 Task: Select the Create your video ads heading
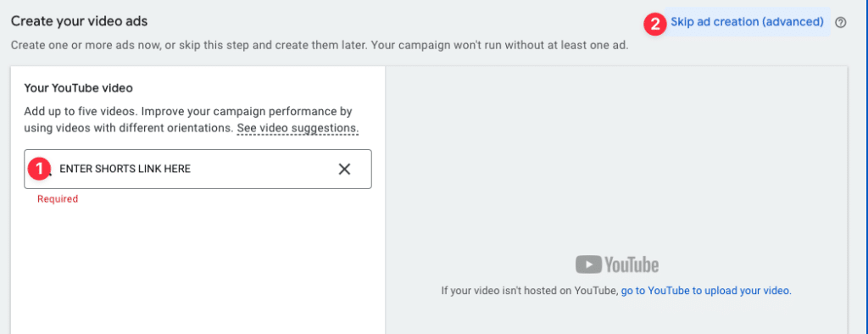point(79,21)
